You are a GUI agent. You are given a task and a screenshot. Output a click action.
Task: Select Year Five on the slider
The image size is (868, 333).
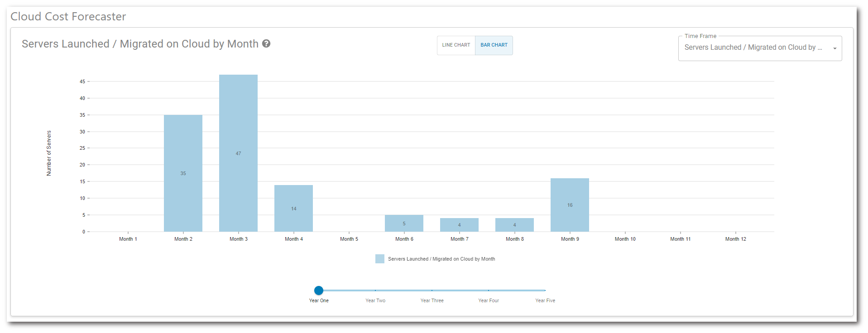pyautogui.click(x=545, y=290)
